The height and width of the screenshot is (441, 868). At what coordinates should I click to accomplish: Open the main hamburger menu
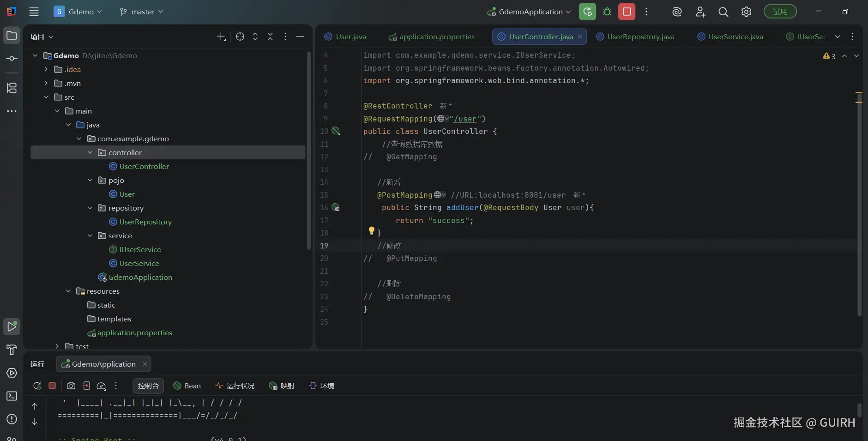(x=34, y=12)
